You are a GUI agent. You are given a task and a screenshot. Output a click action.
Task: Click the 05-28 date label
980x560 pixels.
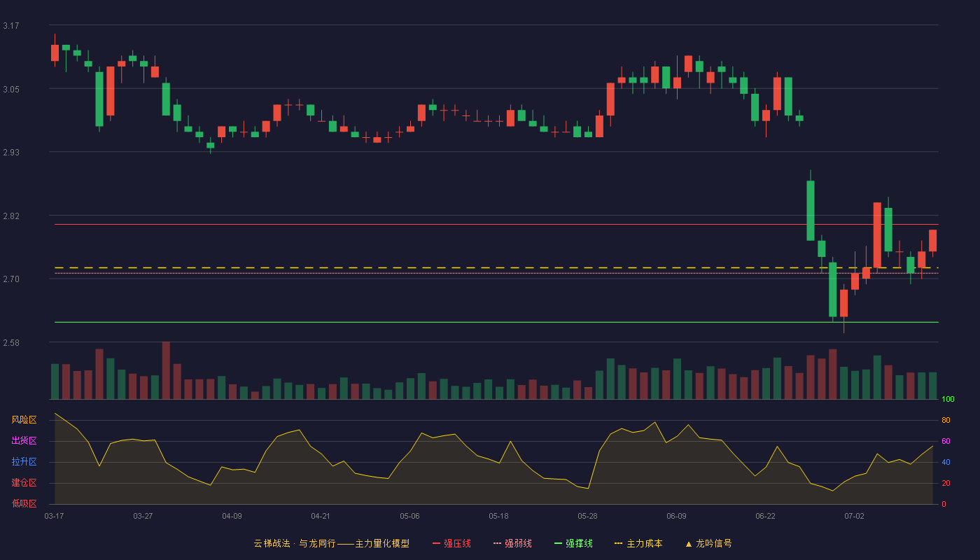[x=587, y=516]
